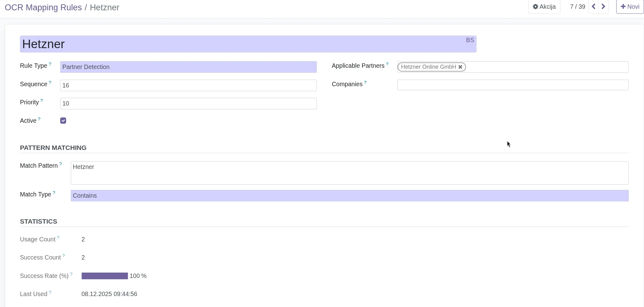This screenshot has width=644, height=307.
Task: Click help icon next to Usage Count
Action: 58,238
